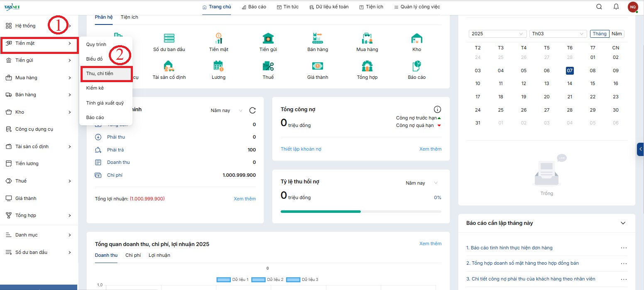Viewport: 644px width, 290px height.
Task: Open the Kho warehouse module icon
Action: [416, 39]
